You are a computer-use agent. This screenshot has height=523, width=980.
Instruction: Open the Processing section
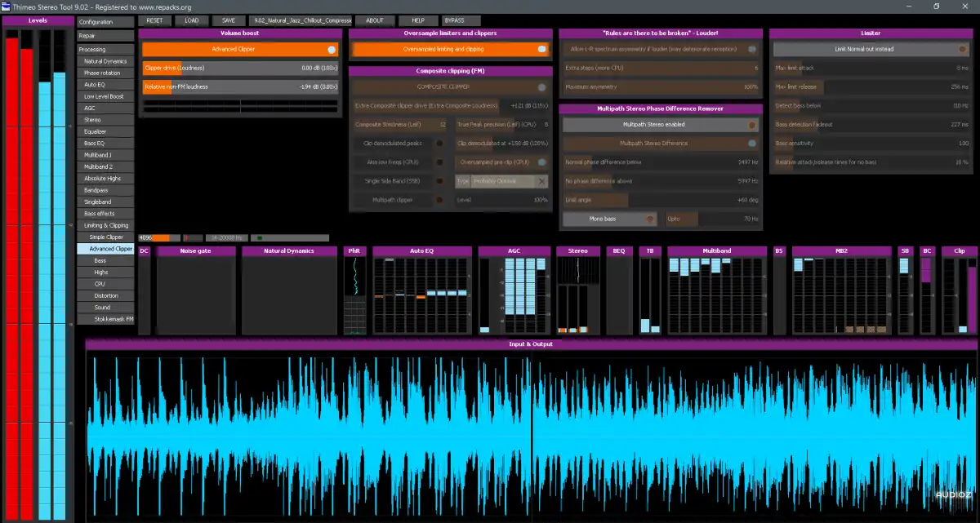click(x=105, y=50)
